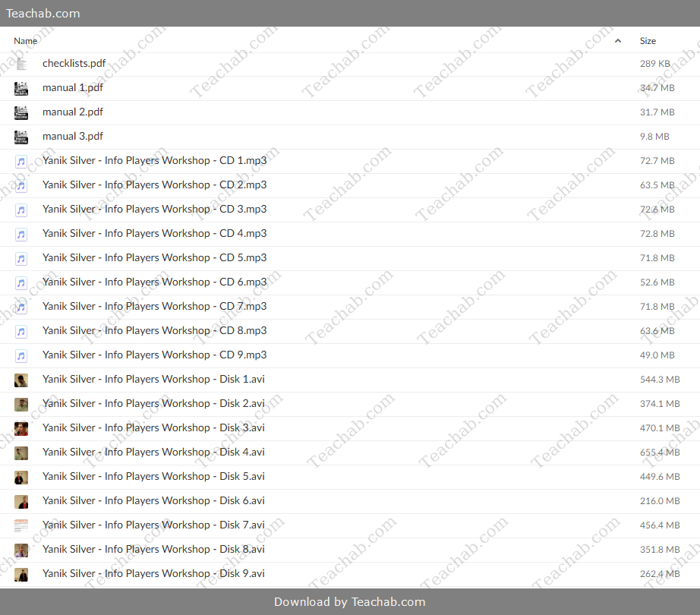Open the Teachab.com title link
Image resolution: width=700 pixels, height=615 pixels.
(43, 14)
